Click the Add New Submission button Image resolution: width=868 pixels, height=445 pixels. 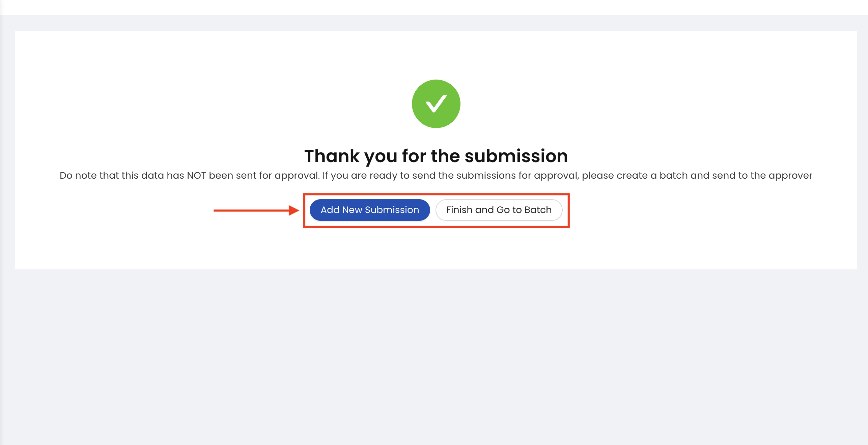pyautogui.click(x=370, y=210)
